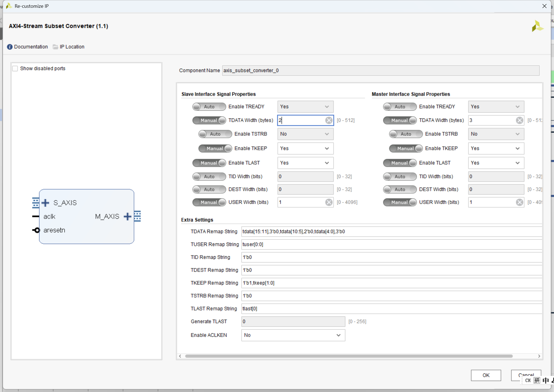Open master Enable TLAST dropdown
Image resolution: width=554 pixels, height=392 pixels.
496,163
